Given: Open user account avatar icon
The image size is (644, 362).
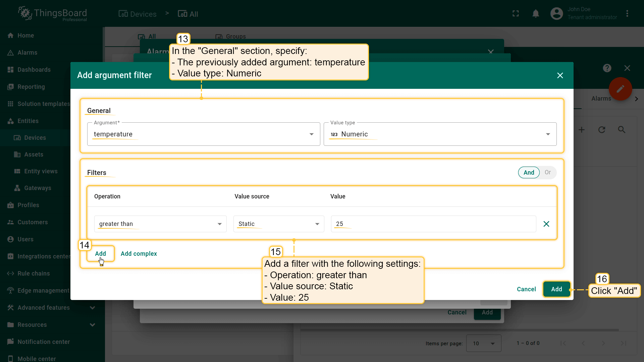Looking at the screenshot, I should (556, 14).
